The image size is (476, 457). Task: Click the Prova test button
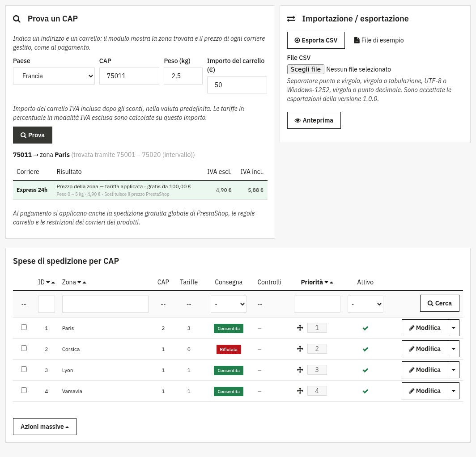click(x=33, y=135)
